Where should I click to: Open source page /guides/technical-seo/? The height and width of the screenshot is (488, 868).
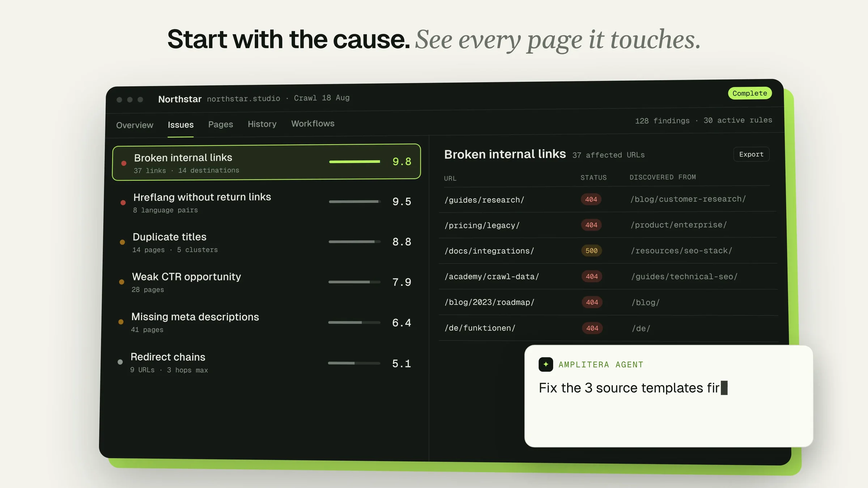pos(685,277)
